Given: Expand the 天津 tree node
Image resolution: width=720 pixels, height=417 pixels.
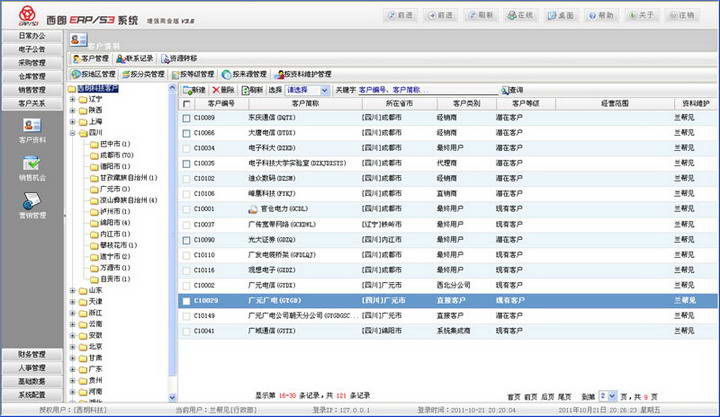Looking at the screenshot, I should click(x=73, y=302).
